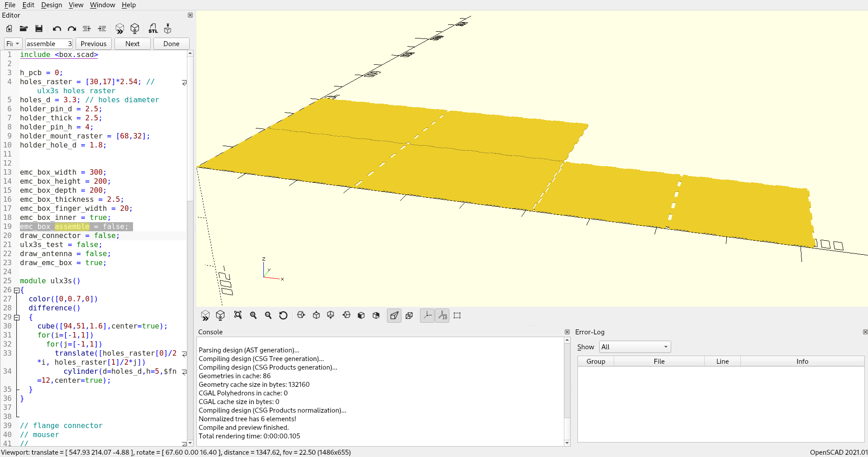Toggle Show Axes in viewport toolbar
This screenshot has width=868, height=457.
(x=427, y=315)
